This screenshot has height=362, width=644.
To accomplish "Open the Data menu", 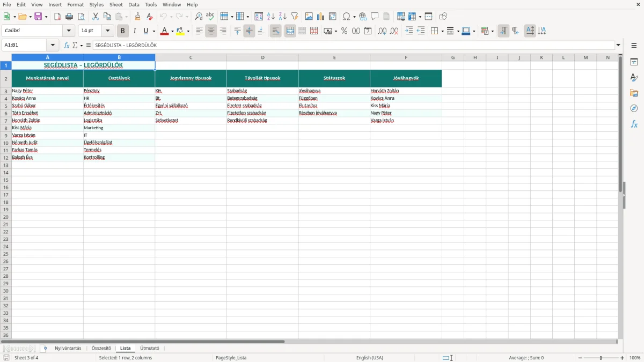I will coord(134,4).
